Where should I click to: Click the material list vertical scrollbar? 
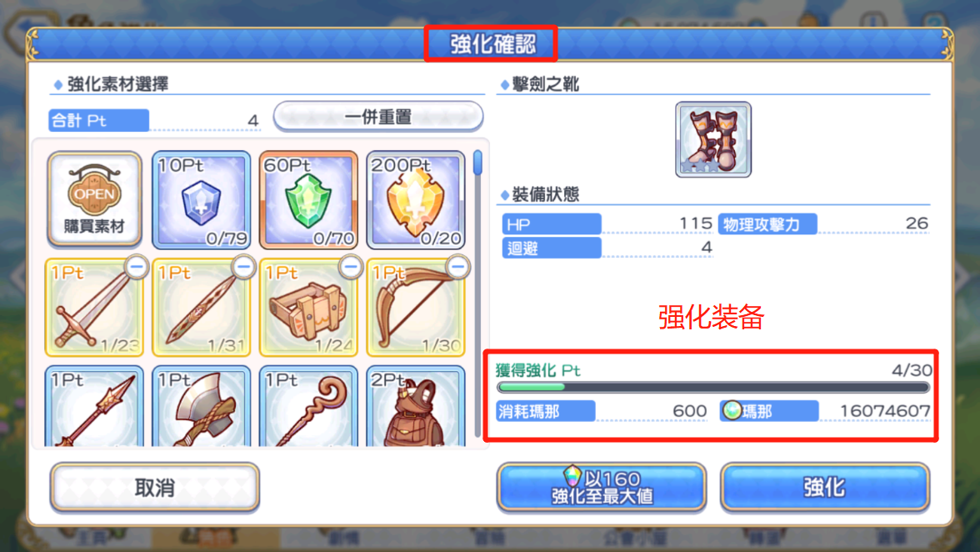point(478,294)
